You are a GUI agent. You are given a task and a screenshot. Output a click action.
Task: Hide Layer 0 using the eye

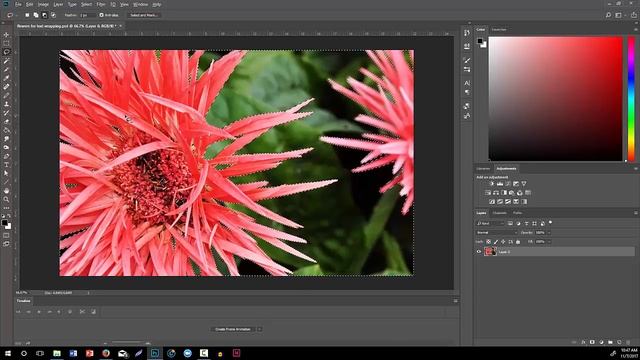479,252
